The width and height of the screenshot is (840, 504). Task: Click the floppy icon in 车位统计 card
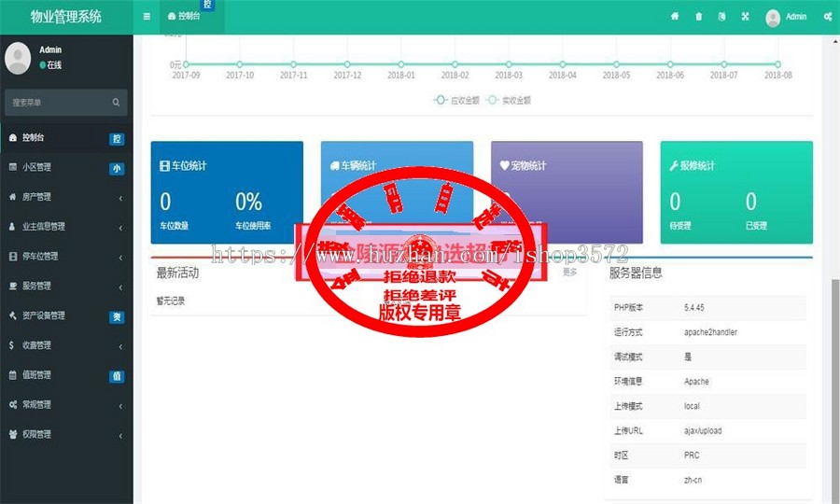pyautogui.click(x=164, y=166)
